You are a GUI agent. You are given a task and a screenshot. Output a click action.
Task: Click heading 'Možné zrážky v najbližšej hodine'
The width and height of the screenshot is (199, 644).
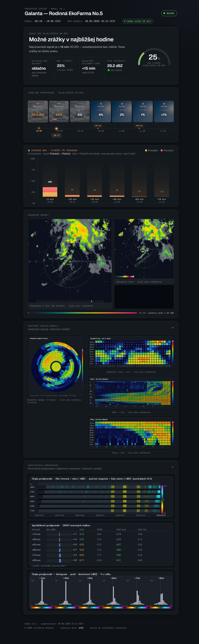tap(71, 39)
